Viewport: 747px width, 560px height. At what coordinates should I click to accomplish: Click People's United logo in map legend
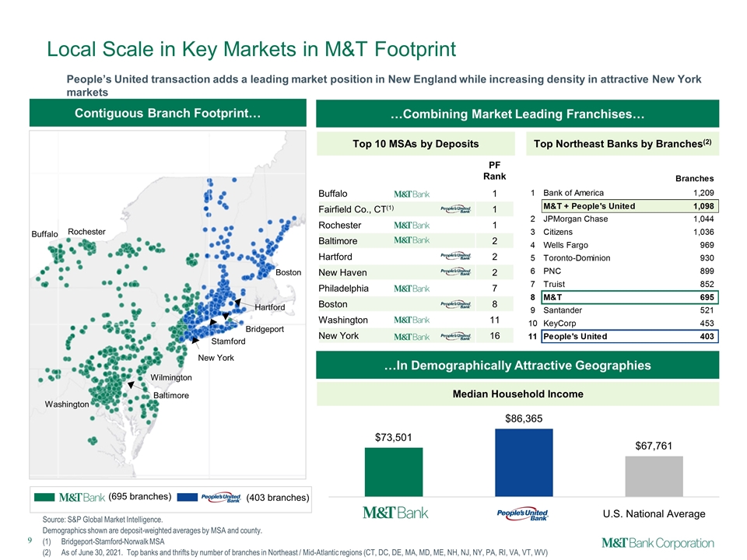tap(220, 498)
